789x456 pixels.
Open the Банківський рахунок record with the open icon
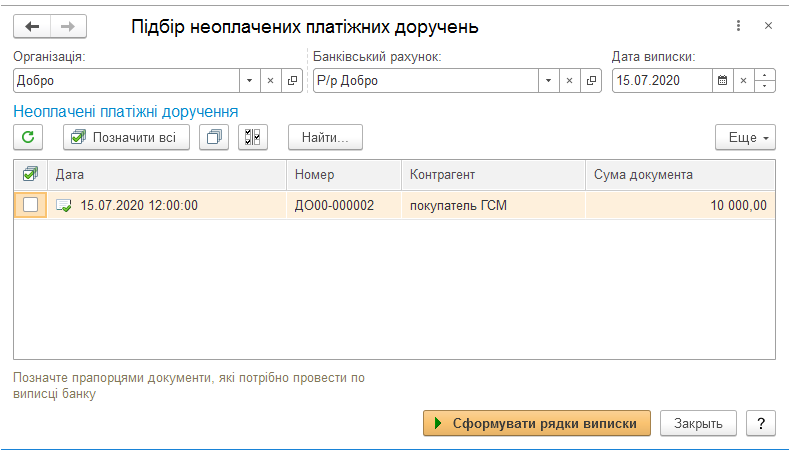(x=591, y=81)
